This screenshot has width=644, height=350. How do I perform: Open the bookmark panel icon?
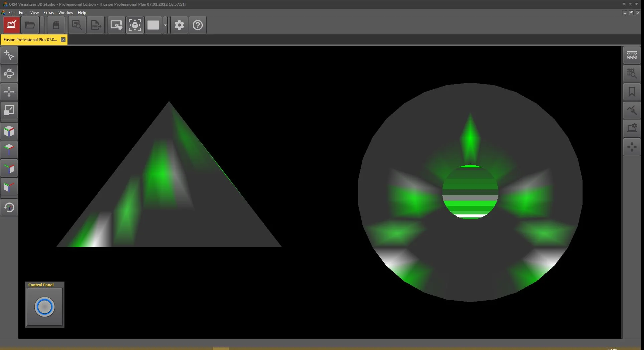(632, 92)
